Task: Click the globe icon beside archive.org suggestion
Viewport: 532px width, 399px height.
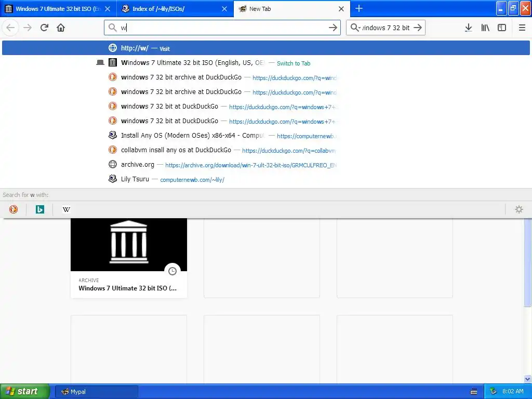Action: (113, 164)
